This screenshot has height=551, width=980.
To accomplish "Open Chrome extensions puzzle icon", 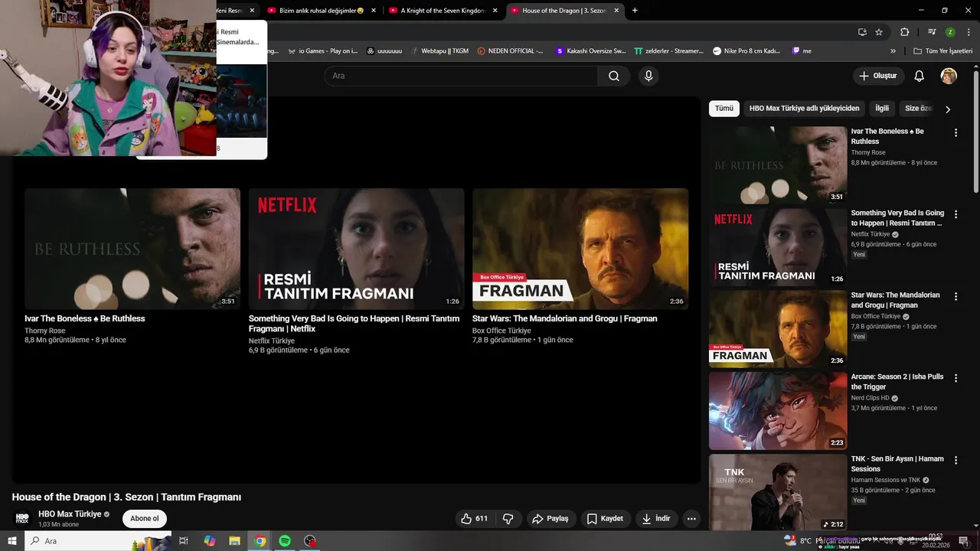I will click(904, 32).
